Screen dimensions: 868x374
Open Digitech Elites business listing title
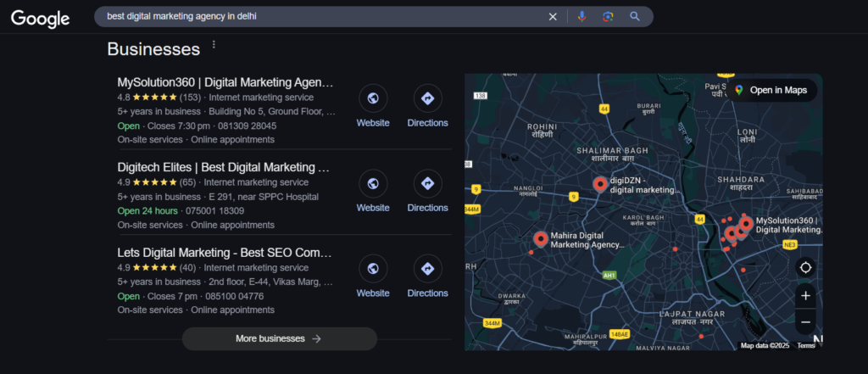click(x=224, y=167)
